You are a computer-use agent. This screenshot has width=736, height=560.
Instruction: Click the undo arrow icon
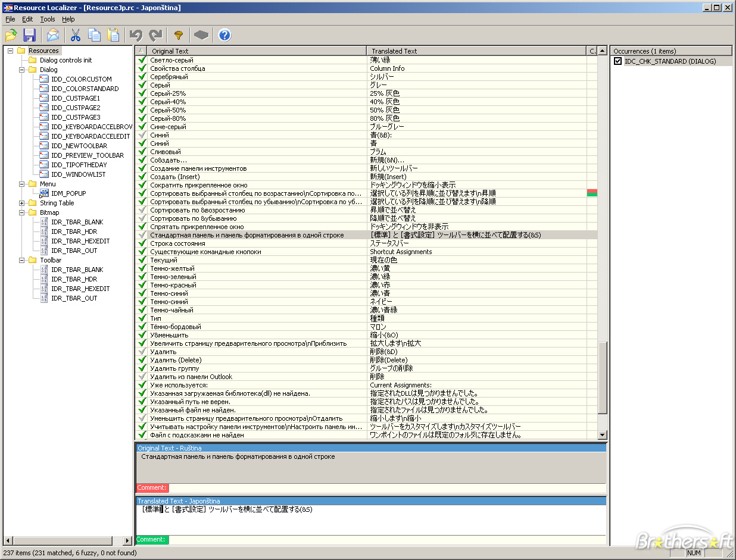[x=136, y=35]
